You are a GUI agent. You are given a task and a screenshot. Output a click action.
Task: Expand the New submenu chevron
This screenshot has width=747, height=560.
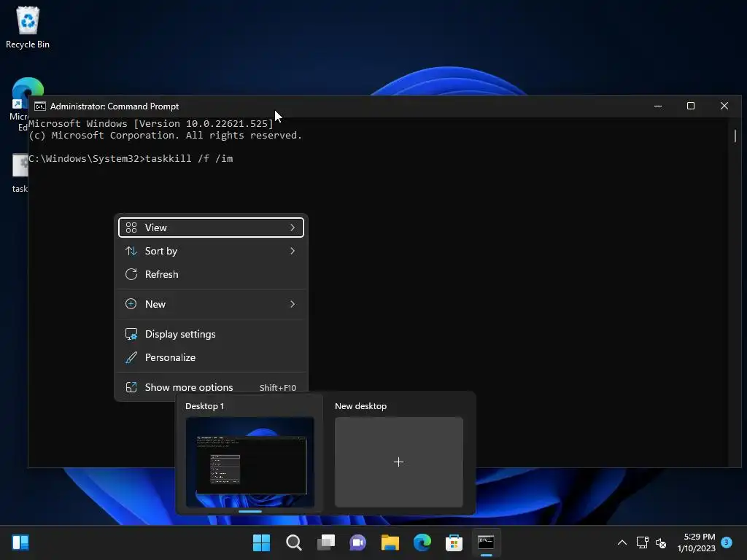coord(293,304)
